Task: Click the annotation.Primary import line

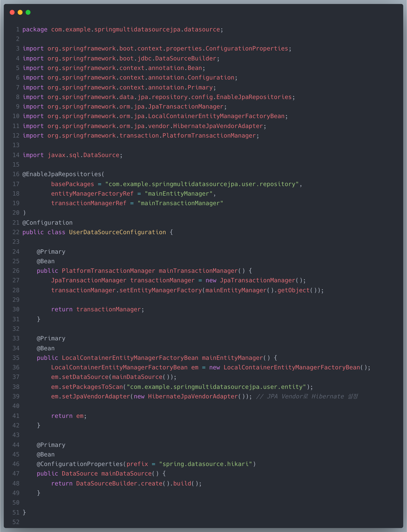Action: point(119,87)
